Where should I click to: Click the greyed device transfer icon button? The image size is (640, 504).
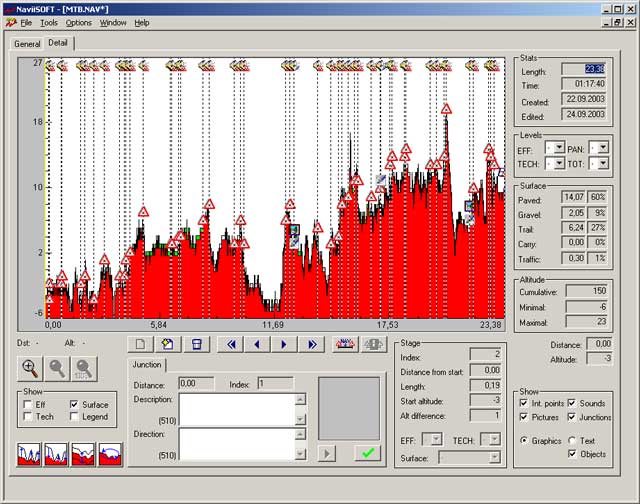click(373, 344)
